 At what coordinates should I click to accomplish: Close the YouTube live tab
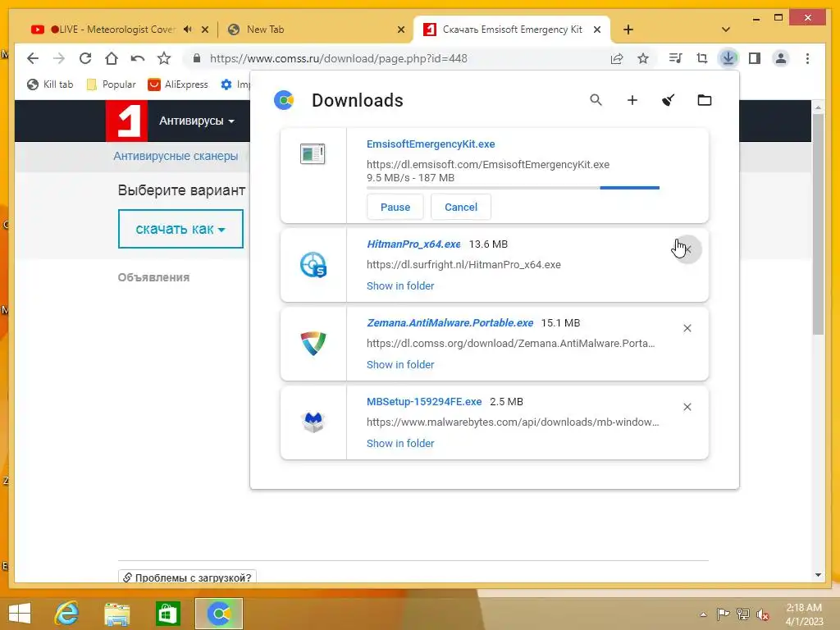coord(204,30)
